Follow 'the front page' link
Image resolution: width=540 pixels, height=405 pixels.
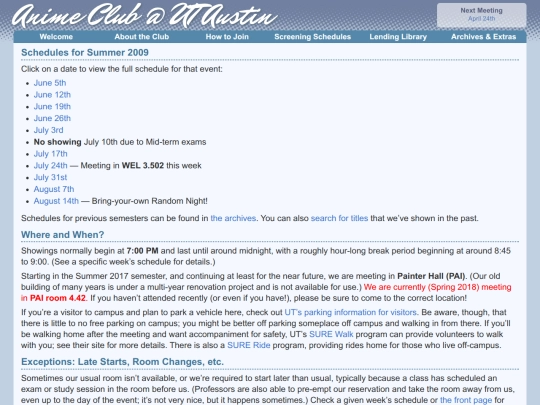coord(466,400)
